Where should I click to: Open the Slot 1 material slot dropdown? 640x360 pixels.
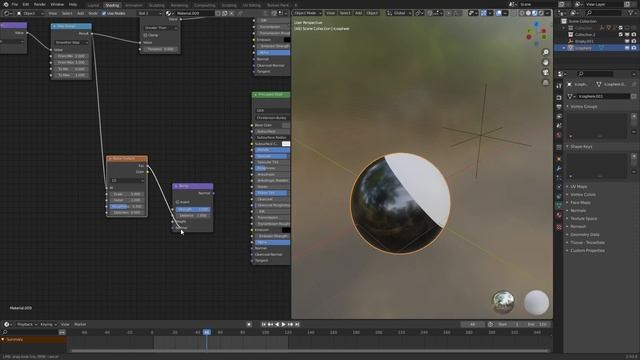(150, 13)
